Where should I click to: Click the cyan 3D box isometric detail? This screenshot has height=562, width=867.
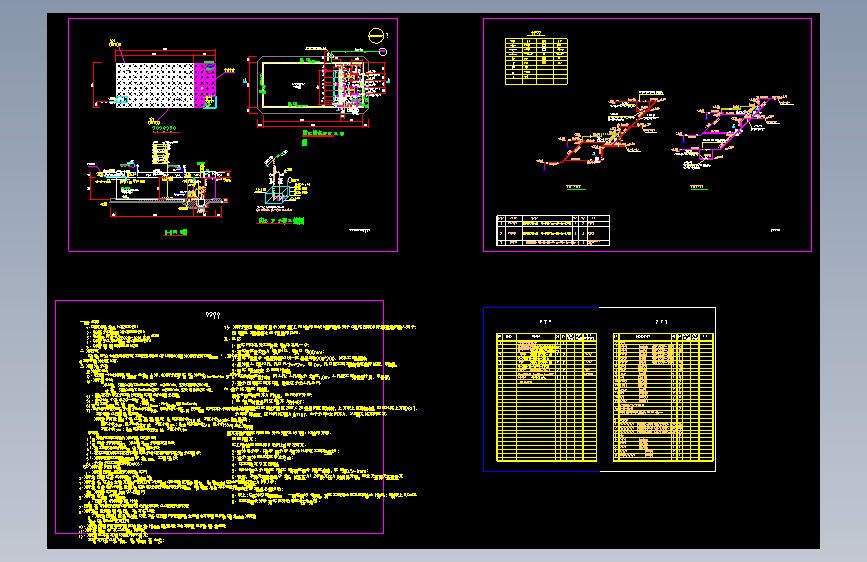tap(277, 194)
